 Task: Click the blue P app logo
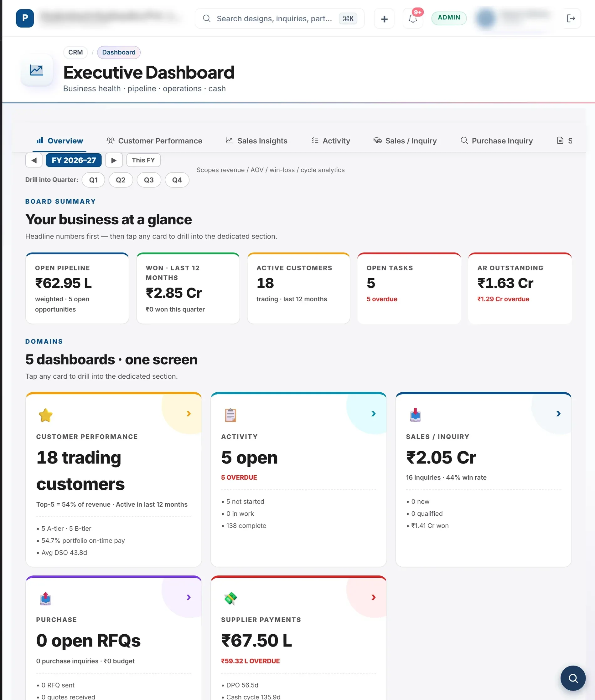pyautogui.click(x=25, y=18)
